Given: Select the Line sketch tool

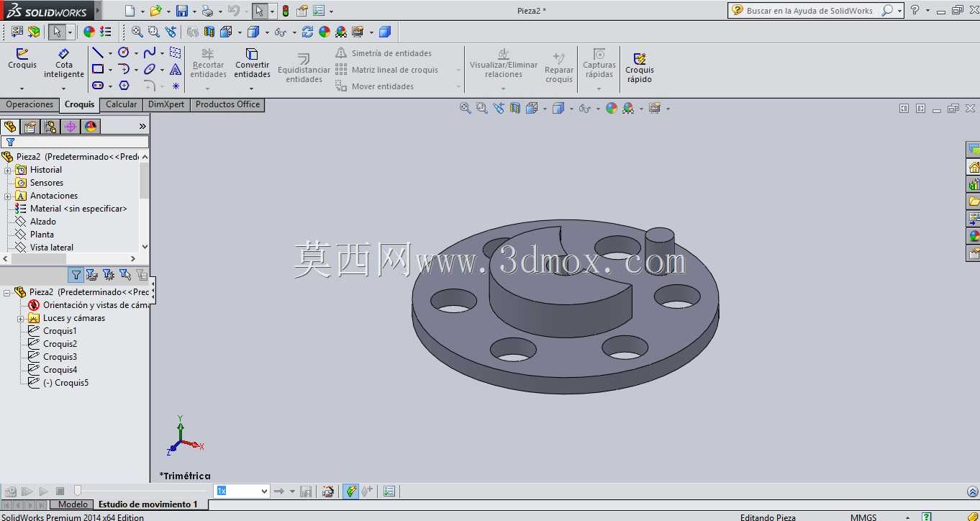Looking at the screenshot, I should pos(98,53).
